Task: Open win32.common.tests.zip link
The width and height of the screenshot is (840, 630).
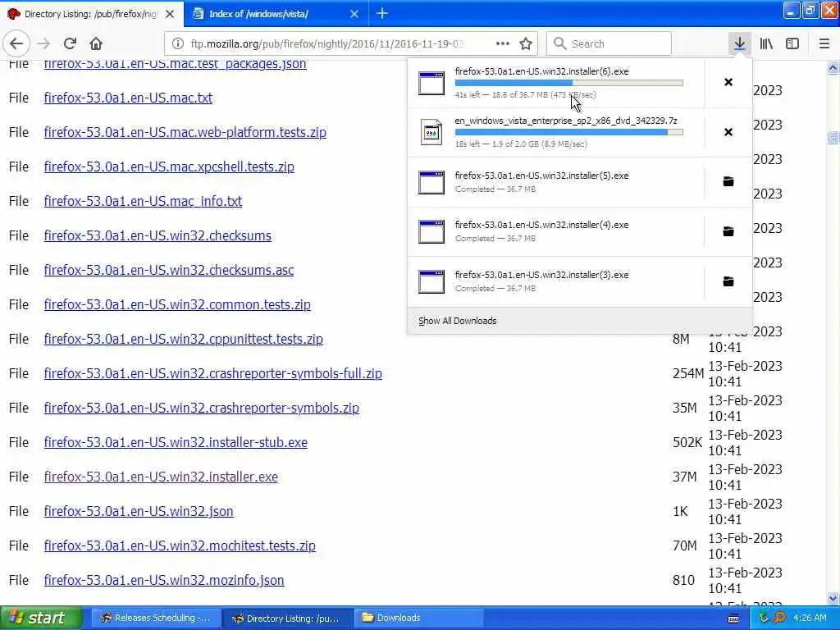Action: point(177,305)
